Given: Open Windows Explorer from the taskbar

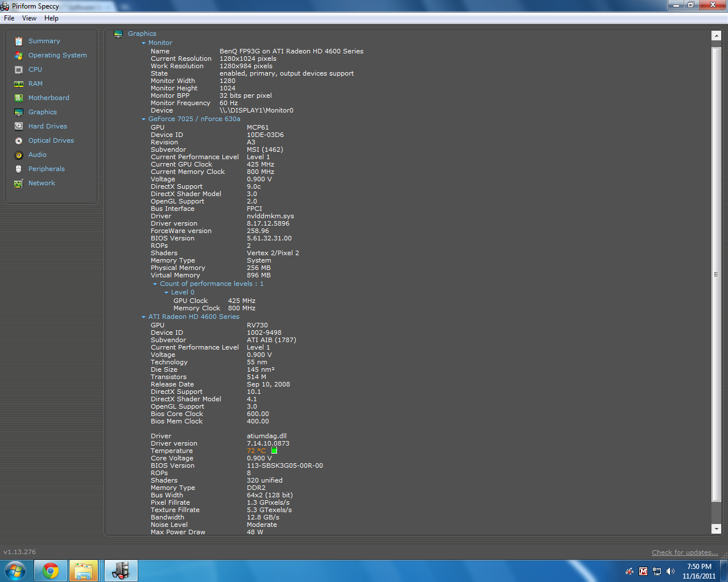Looking at the screenshot, I should click(84, 571).
